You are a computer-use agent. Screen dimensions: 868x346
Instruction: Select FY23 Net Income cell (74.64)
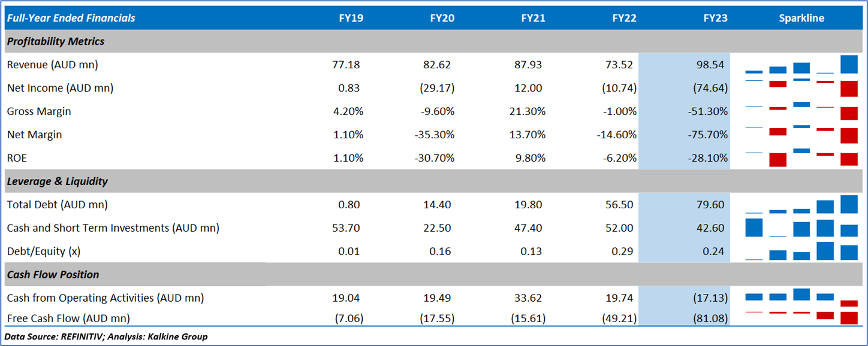(x=710, y=88)
